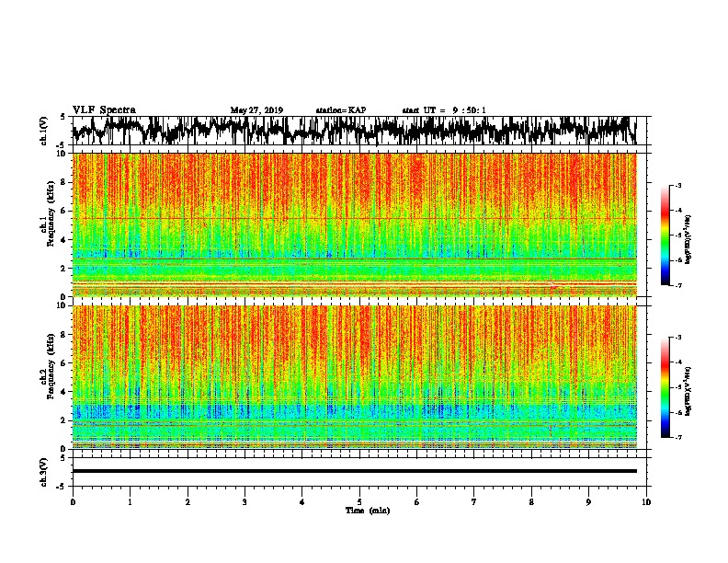728x563 pixels.
Task: Click the ch.3(V) flat black trace
Action: tap(355, 471)
